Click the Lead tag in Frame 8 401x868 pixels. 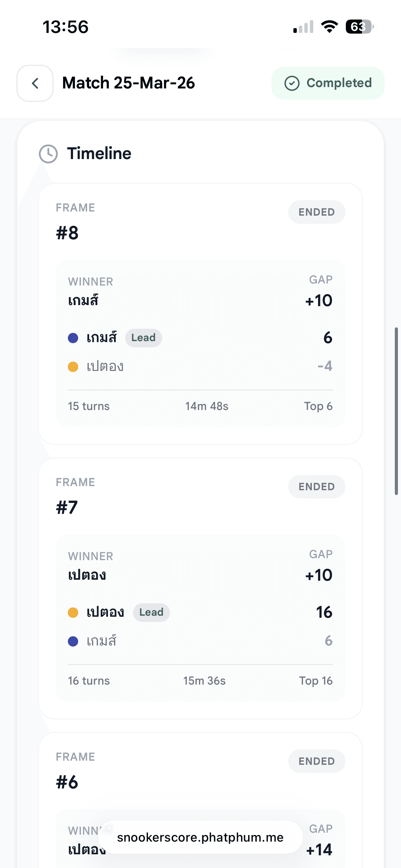tap(143, 338)
